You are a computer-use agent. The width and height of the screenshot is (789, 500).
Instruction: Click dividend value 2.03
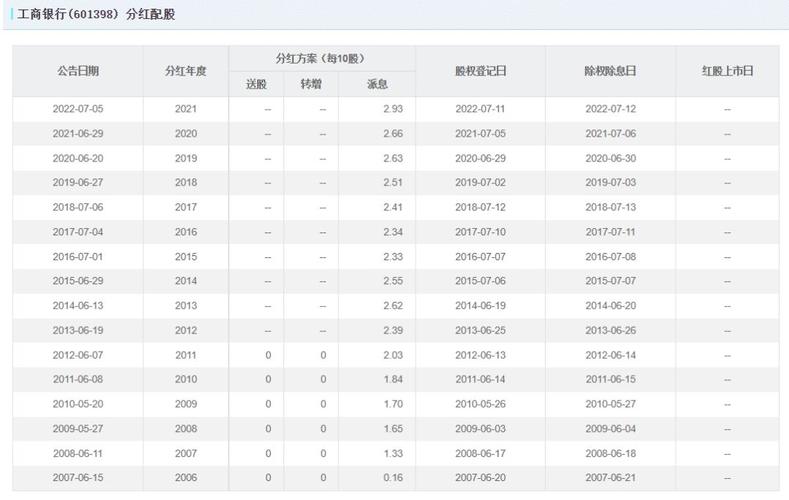[x=393, y=355]
